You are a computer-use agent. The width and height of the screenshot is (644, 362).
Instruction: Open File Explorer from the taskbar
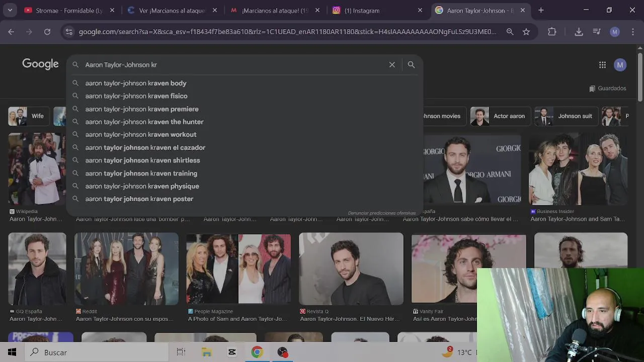207,352
